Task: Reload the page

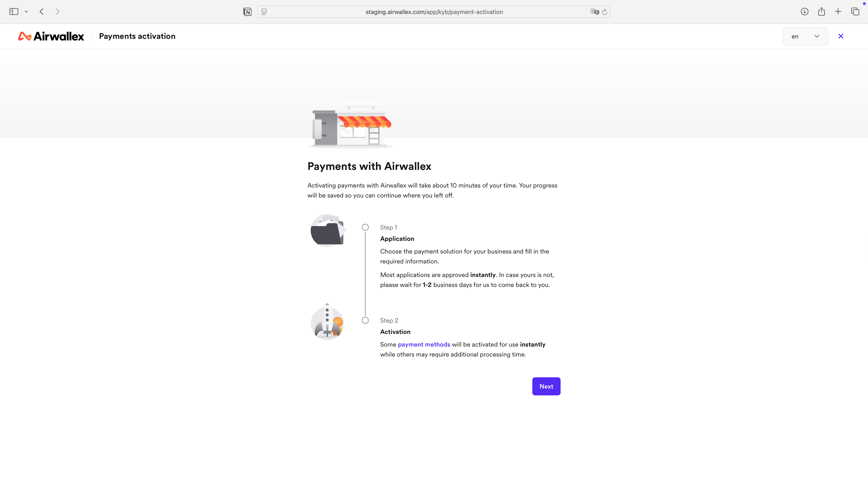Action: pyautogui.click(x=605, y=12)
